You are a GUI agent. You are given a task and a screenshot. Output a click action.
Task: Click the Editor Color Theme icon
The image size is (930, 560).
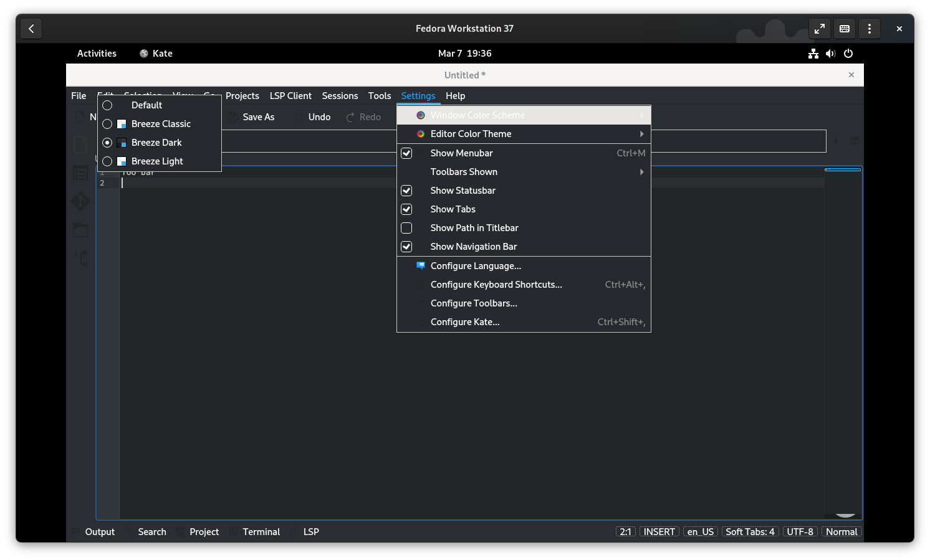pyautogui.click(x=421, y=134)
